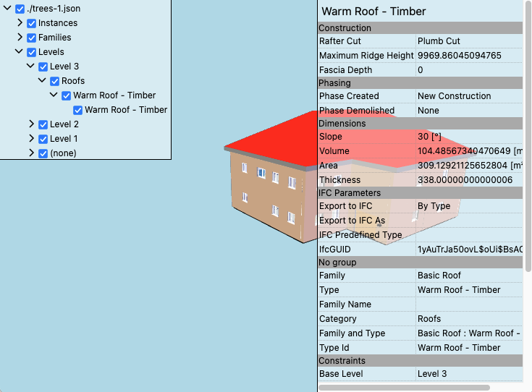532x392 pixels.
Task: Select the leaf Warm Roof - Timber label
Action: [126, 110]
